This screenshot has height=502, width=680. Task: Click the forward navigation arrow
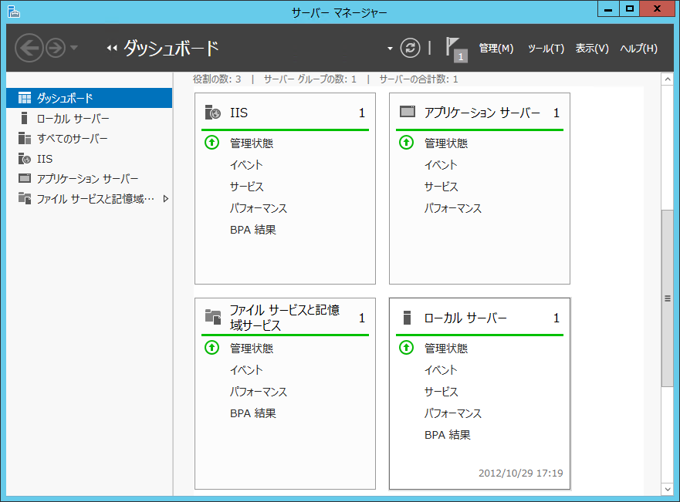coord(56,48)
